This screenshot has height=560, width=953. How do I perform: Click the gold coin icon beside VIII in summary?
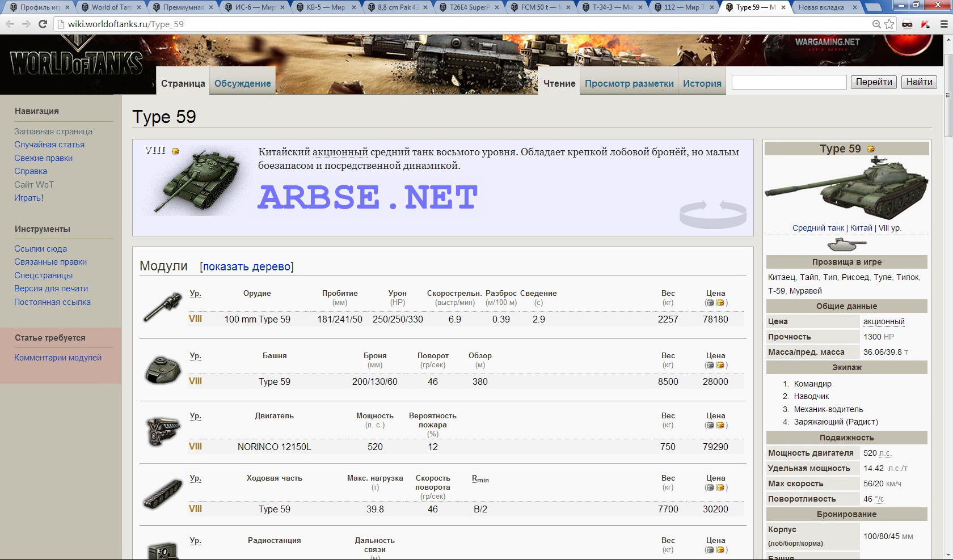click(x=175, y=151)
